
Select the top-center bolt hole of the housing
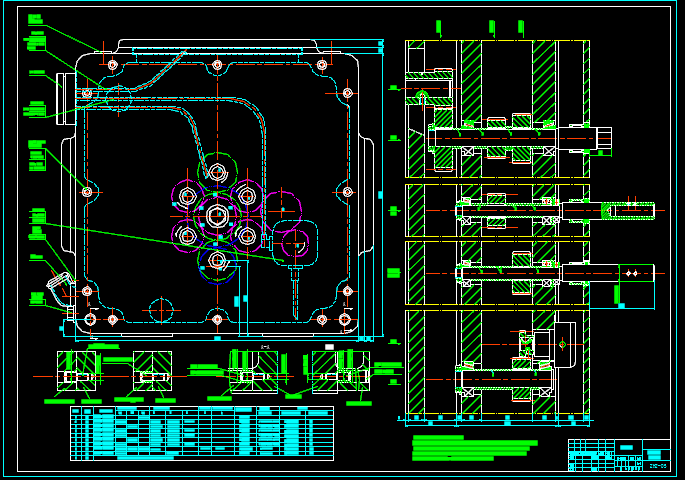[x=217, y=65]
